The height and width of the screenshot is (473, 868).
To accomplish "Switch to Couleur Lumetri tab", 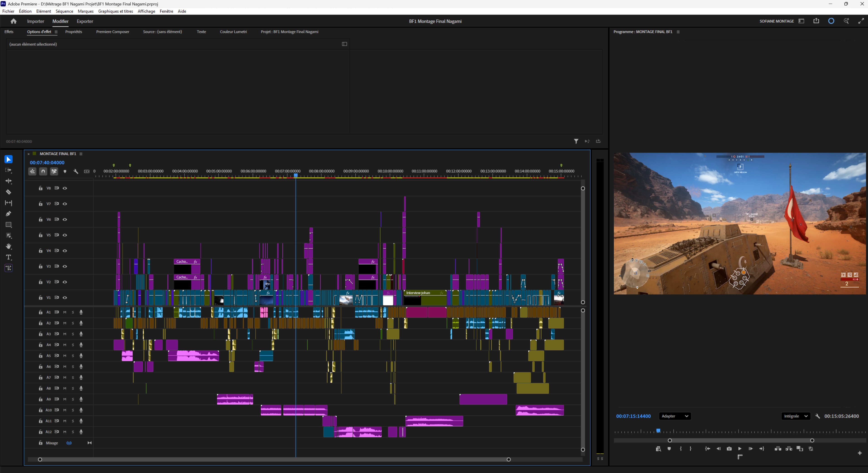I will (233, 32).
